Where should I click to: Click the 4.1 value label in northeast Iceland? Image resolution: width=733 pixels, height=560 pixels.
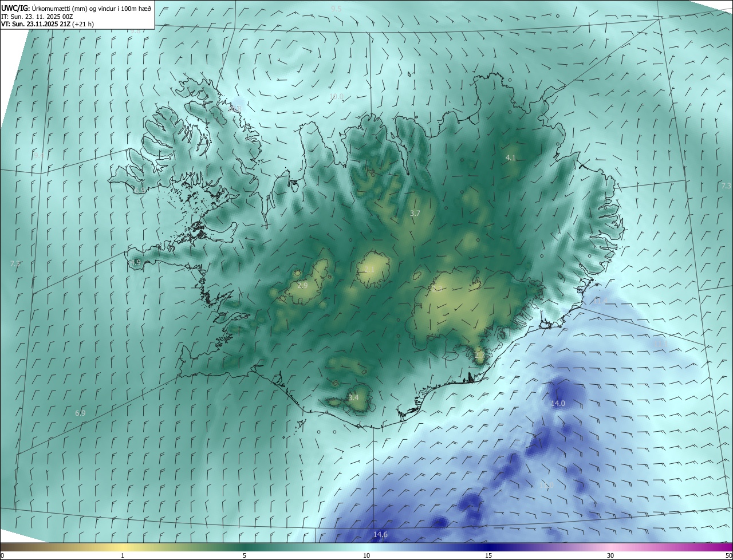[510, 157]
